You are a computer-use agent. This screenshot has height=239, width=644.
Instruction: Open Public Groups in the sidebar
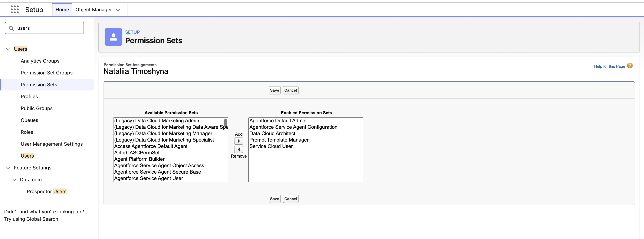37,108
